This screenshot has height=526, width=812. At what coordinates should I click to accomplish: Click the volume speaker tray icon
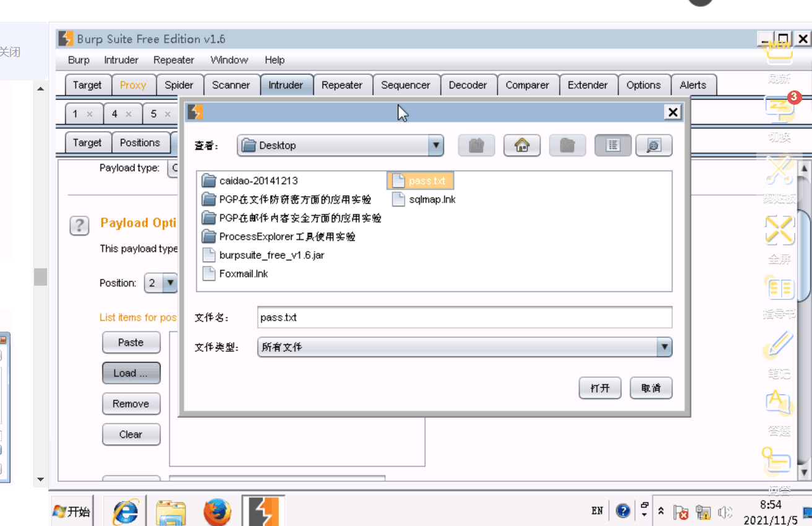coord(725,512)
